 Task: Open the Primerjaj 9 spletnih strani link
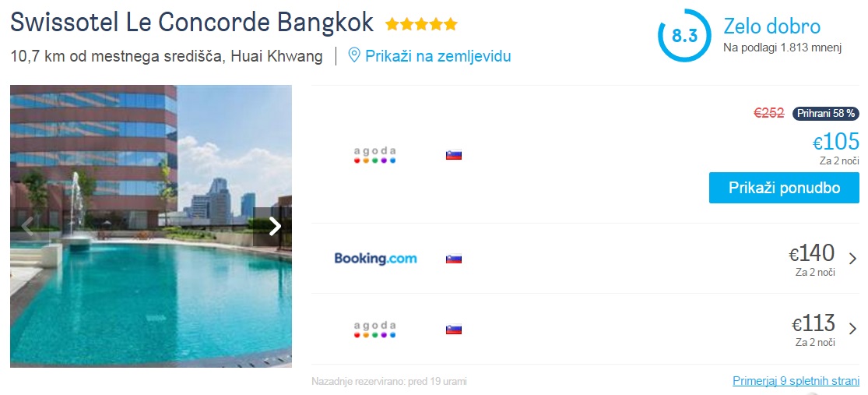click(796, 381)
